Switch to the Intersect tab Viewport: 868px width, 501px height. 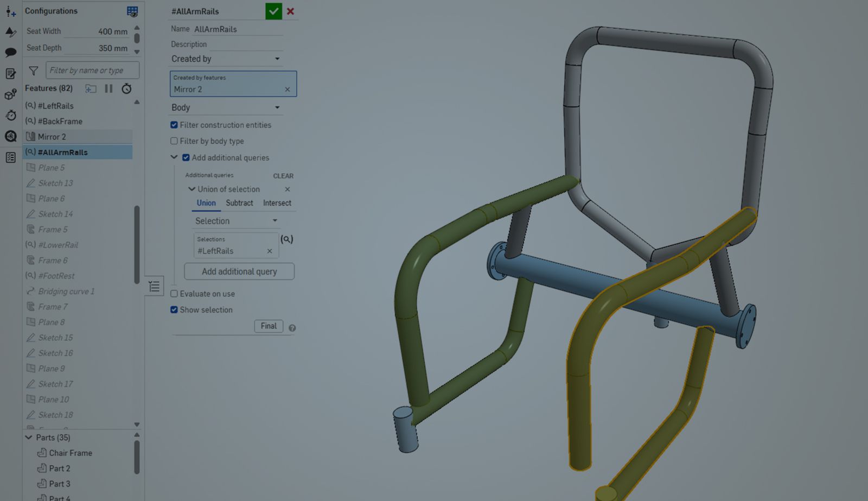(x=277, y=202)
